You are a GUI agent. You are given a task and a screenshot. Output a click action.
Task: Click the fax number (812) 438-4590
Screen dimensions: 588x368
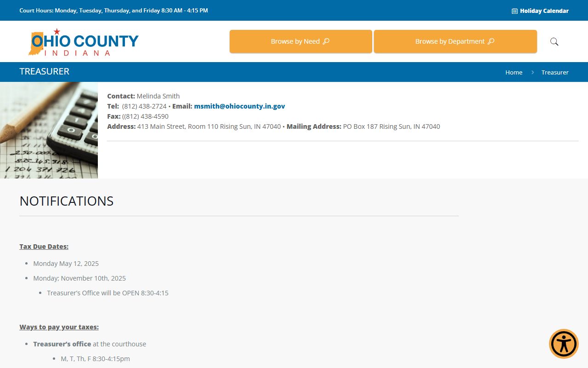(x=145, y=116)
